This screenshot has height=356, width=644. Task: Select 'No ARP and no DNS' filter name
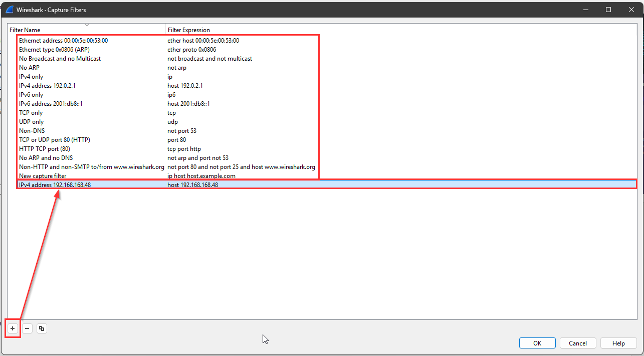point(46,158)
